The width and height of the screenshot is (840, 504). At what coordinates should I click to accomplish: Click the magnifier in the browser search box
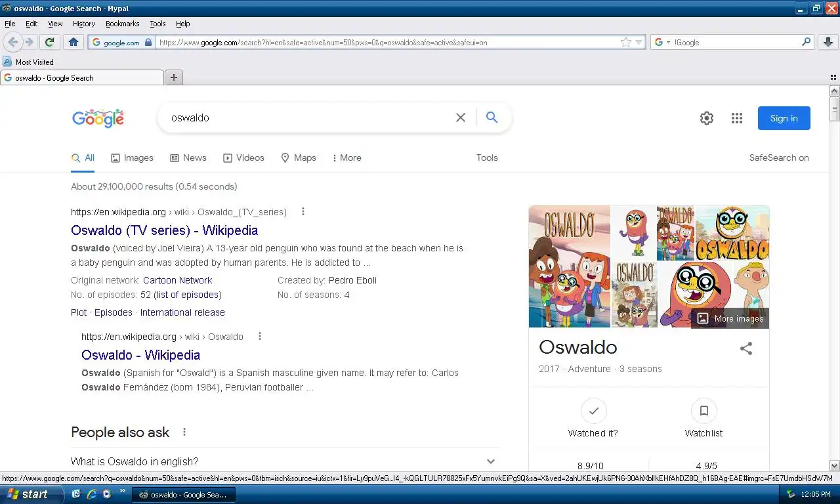tap(807, 42)
